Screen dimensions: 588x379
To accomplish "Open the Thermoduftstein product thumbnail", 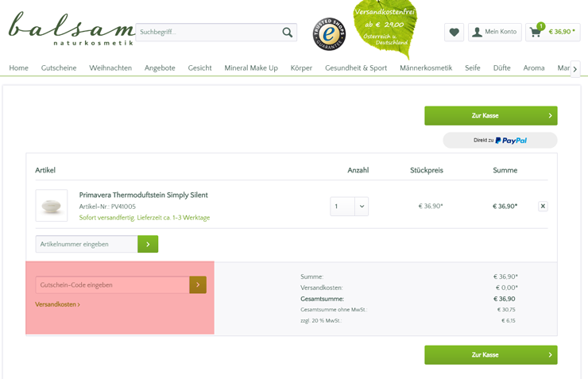I will pyautogui.click(x=52, y=206).
